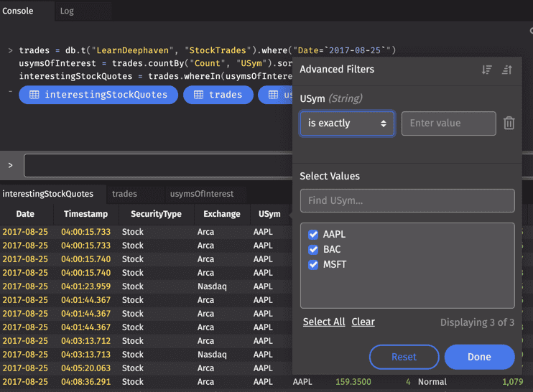Click the sort descending icon in Advanced Filters
Image resolution: width=533 pixels, height=392 pixels.
click(487, 70)
